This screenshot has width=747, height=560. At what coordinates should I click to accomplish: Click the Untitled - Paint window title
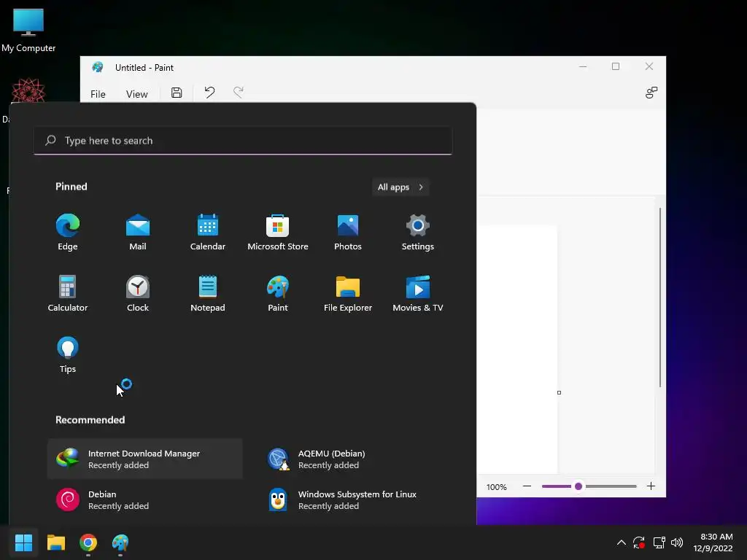[x=144, y=68]
